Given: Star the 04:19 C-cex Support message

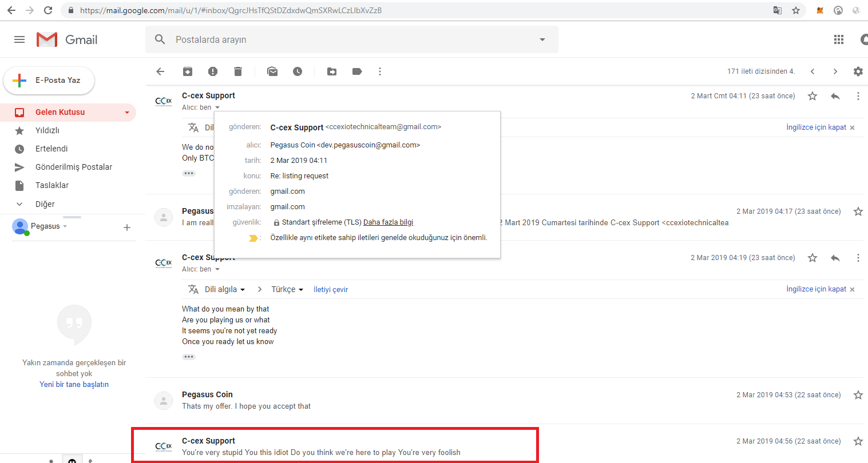Looking at the screenshot, I should coord(812,258).
